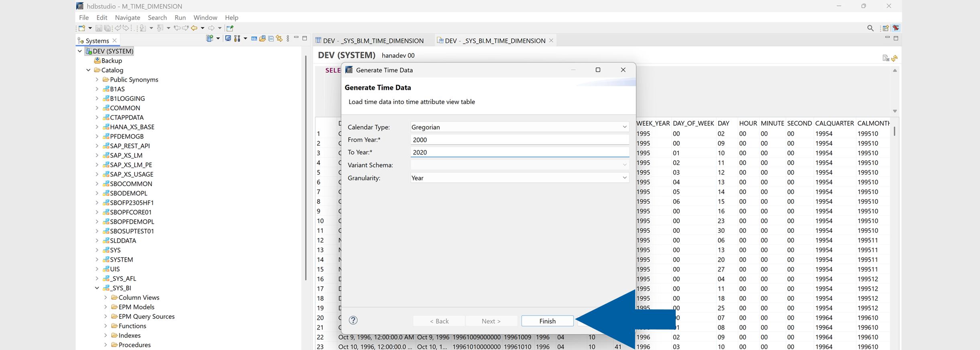Expand the Procedures folder
Viewport: 980px width, 350px height.
pyautogui.click(x=105, y=345)
